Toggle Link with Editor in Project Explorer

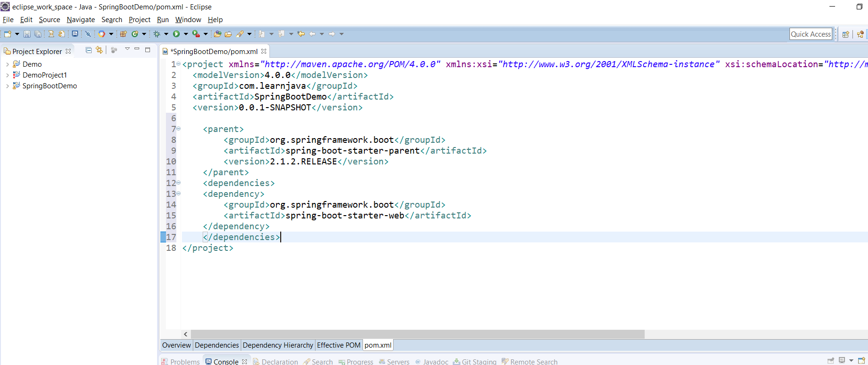point(99,50)
